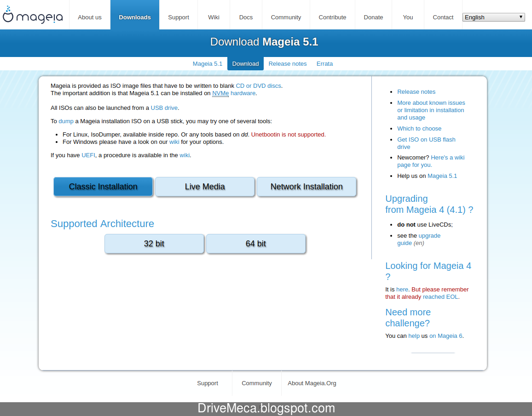Follow the help link under Need more challenge
The width and height of the screenshot is (532, 416).
click(x=414, y=336)
